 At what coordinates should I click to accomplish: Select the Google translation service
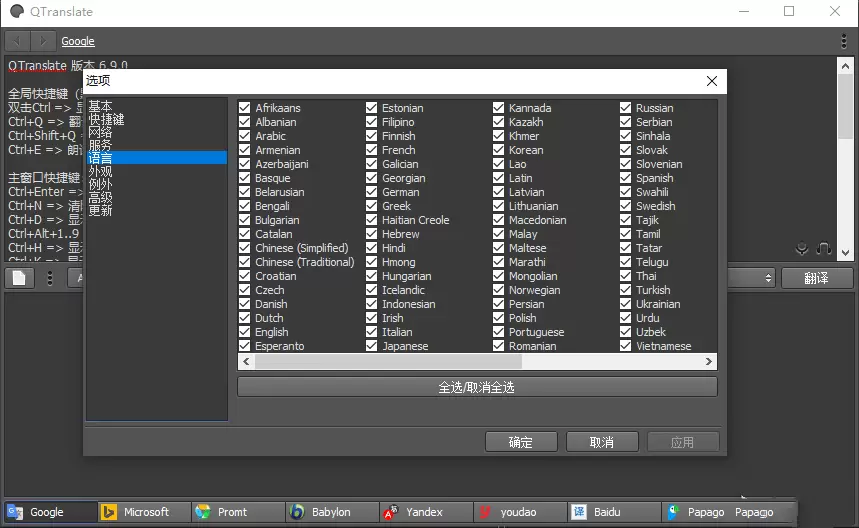tap(51, 512)
